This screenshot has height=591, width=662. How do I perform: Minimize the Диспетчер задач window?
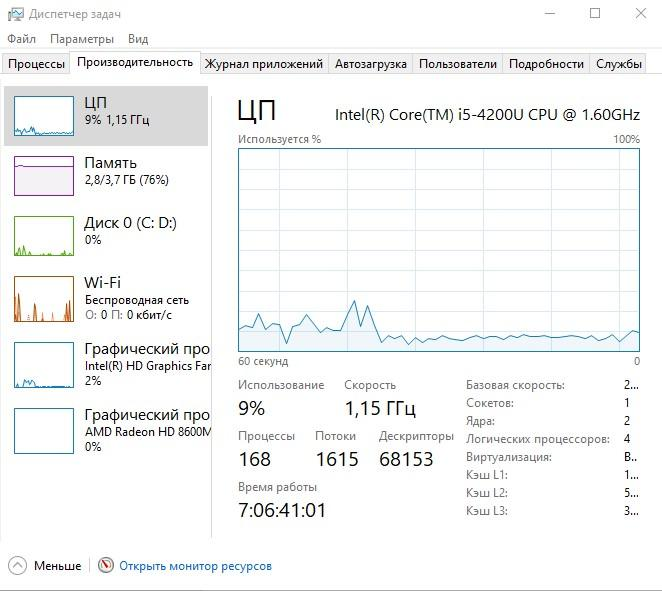550,13
